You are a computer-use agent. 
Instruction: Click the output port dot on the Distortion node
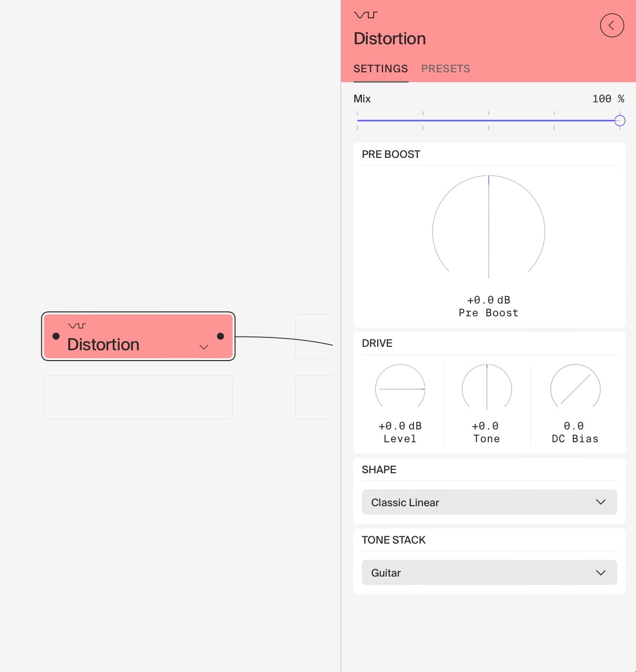point(220,336)
